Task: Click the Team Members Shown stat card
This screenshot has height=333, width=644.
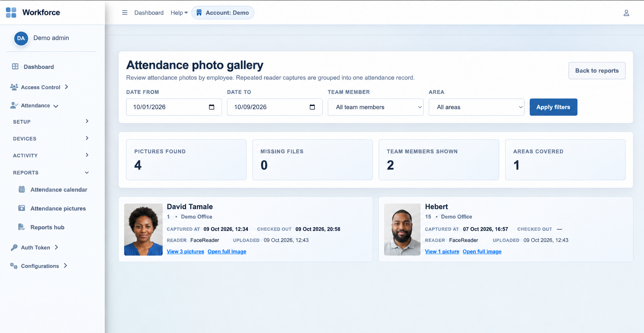Action: click(439, 159)
